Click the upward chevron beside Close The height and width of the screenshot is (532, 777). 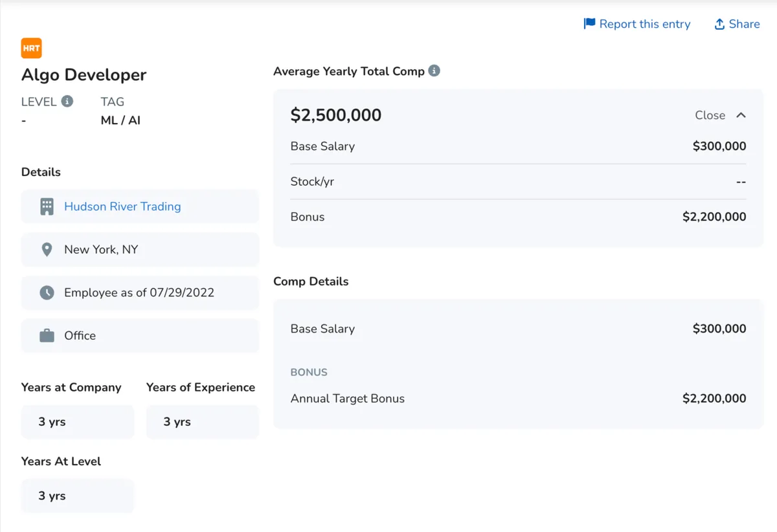(x=741, y=115)
